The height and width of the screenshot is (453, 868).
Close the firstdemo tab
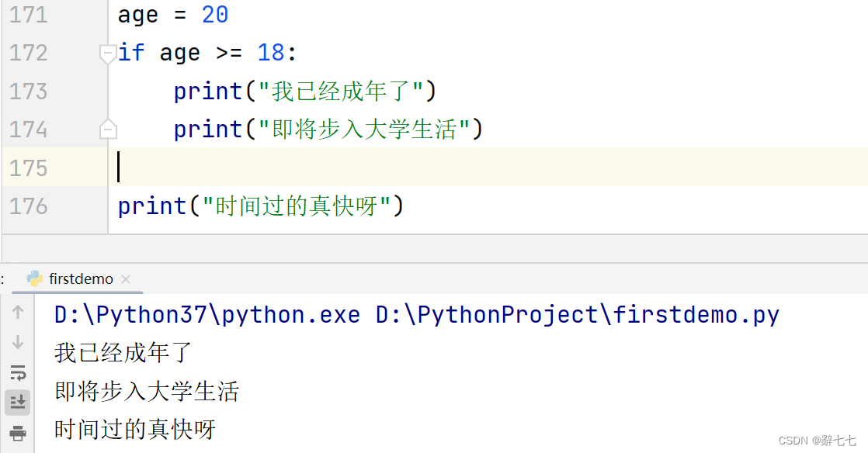[126, 278]
